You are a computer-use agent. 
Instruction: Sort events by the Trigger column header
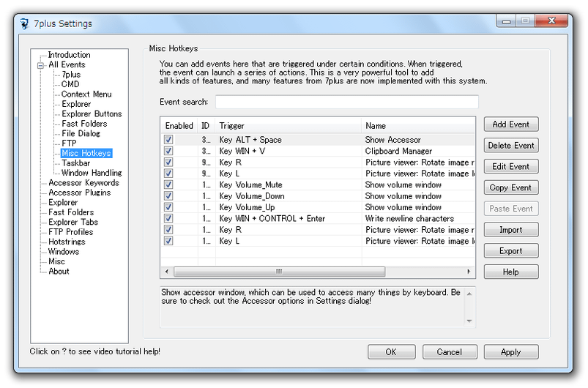point(289,126)
